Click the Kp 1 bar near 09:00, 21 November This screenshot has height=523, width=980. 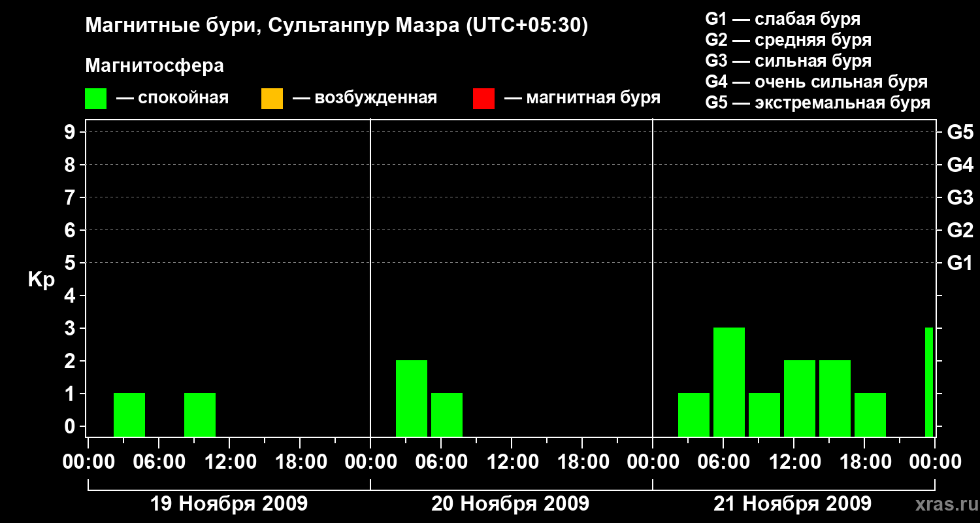(764, 414)
